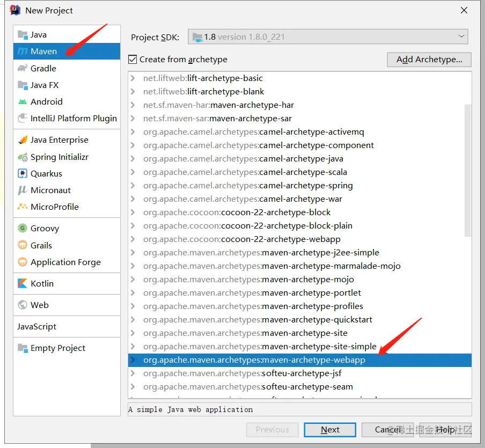Expand softeu-archetype-jsf chevron

point(133,373)
